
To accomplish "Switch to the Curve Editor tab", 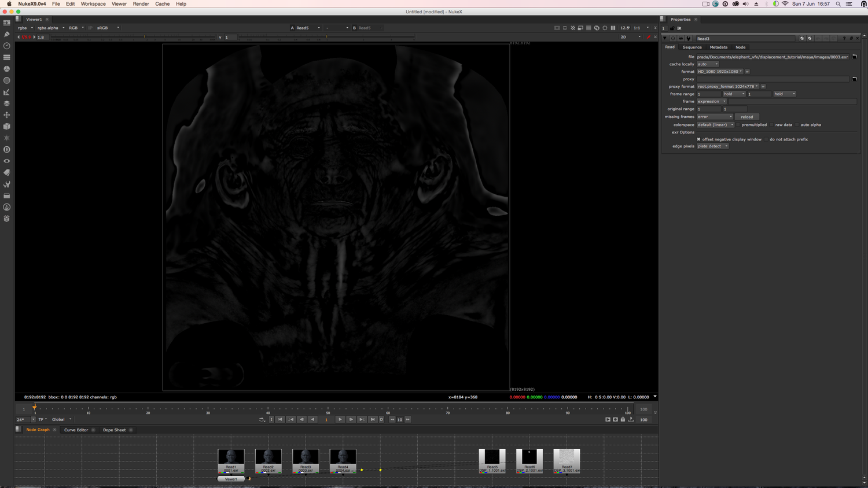I will 75,430.
